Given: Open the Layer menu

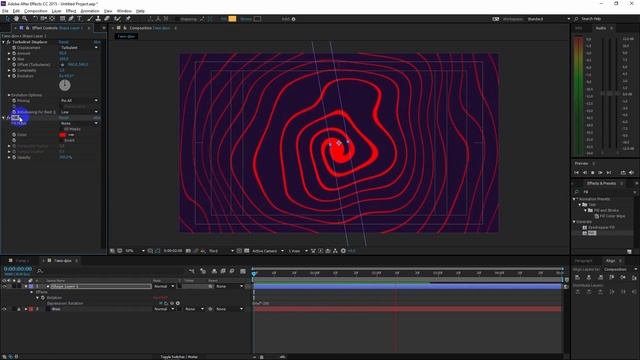Looking at the screenshot, I should click(57, 11).
